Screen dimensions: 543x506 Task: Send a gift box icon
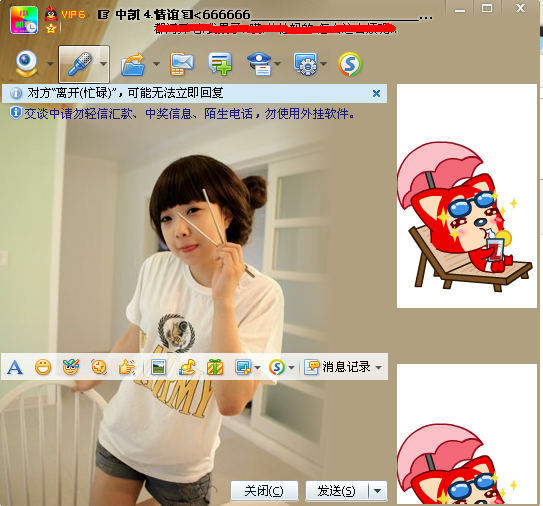click(215, 367)
